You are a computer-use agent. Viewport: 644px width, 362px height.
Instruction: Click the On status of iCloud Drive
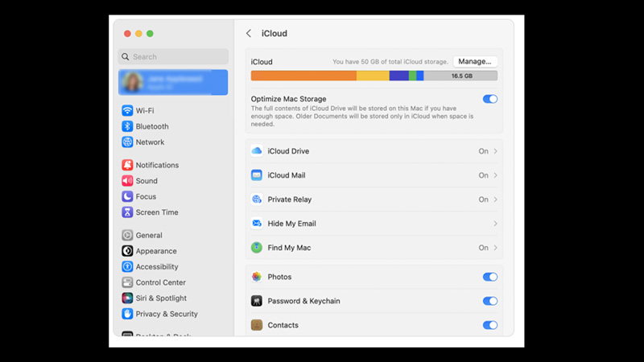click(x=483, y=151)
